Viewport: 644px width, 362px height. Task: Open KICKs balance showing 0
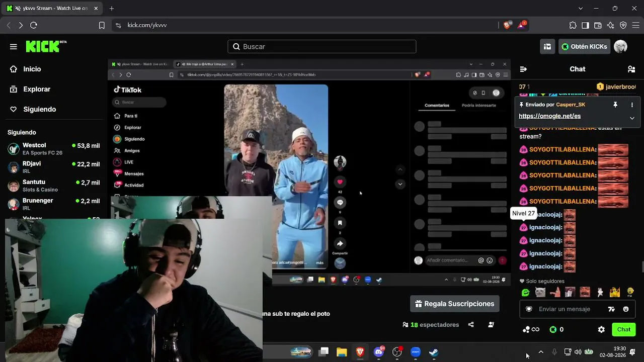coord(556,330)
